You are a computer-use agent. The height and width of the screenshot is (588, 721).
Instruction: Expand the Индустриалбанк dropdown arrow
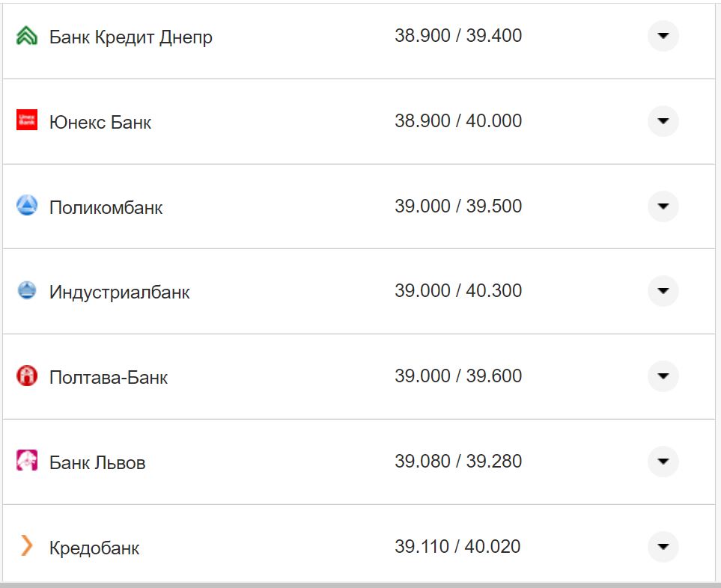click(x=662, y=291)
